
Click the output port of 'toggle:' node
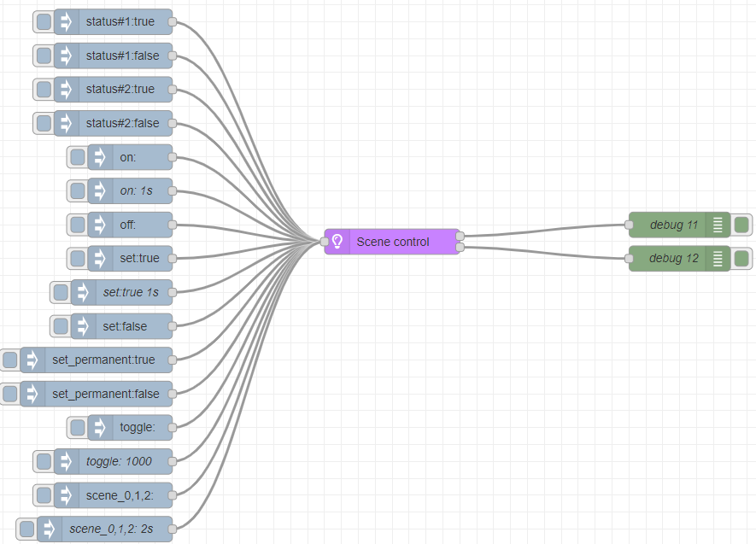point(172,427)
